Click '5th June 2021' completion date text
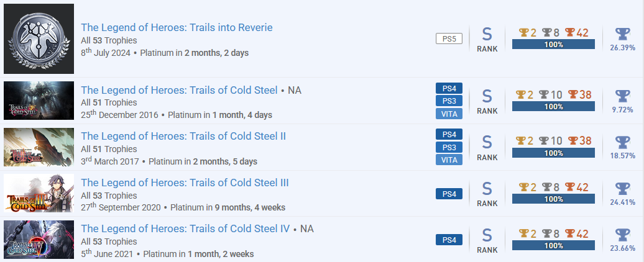 pyautogui.click(x=107, y=253)
